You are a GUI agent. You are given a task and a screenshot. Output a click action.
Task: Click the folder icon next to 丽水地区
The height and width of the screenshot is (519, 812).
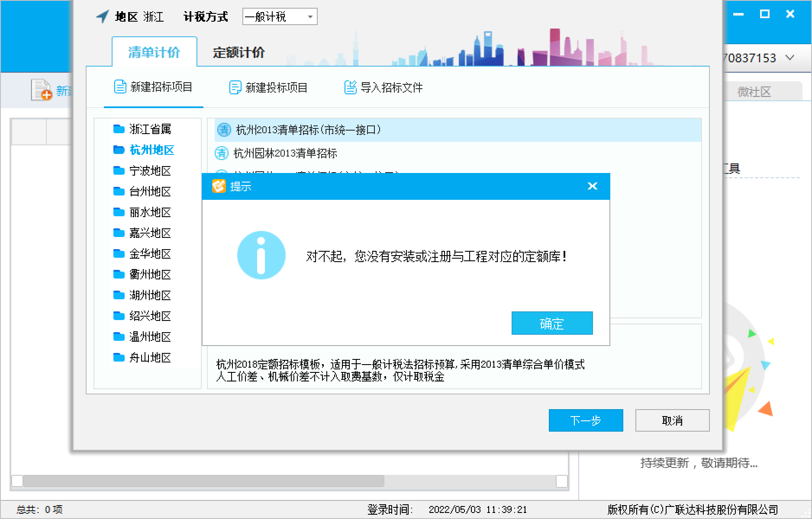(119, 212)
